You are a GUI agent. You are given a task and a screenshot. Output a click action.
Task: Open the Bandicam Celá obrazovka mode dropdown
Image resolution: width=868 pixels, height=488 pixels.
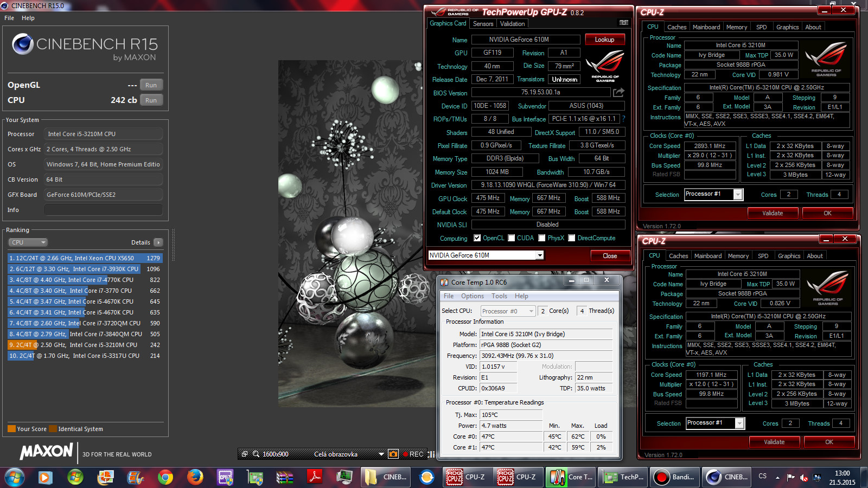click(381, 454)
